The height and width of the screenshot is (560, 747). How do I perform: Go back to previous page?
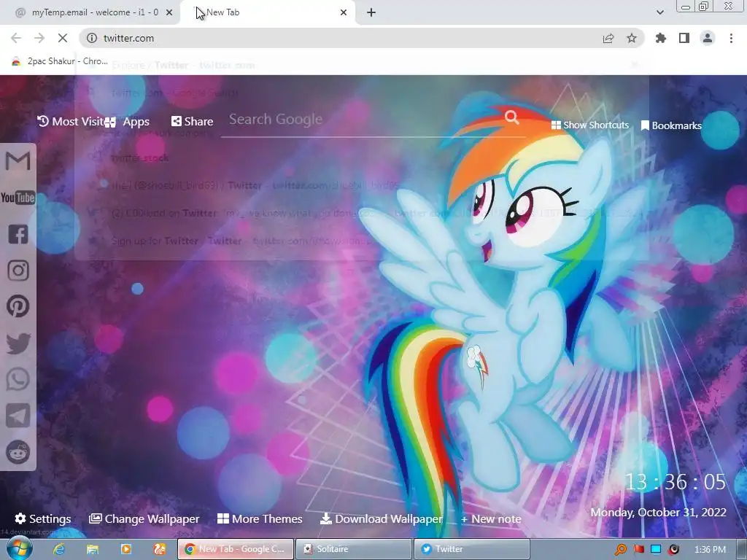click(16, 38)
